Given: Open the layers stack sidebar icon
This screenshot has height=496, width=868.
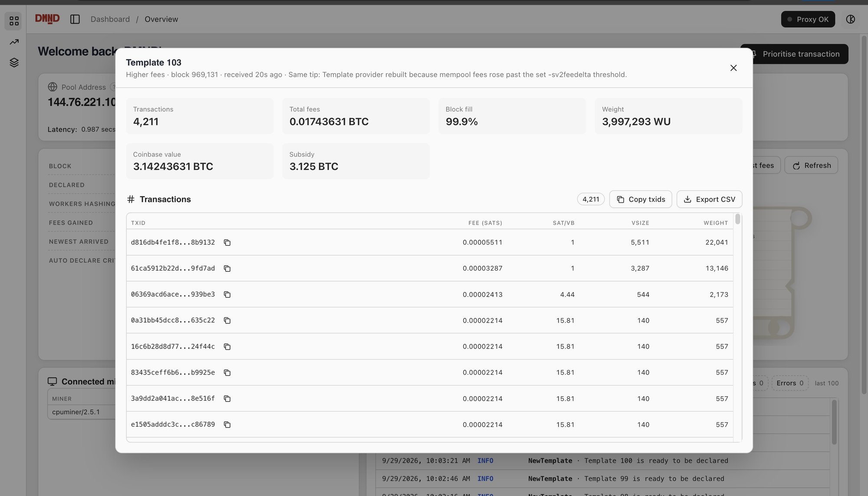Looking at the screenshot, I should click(x=14, y=62).
